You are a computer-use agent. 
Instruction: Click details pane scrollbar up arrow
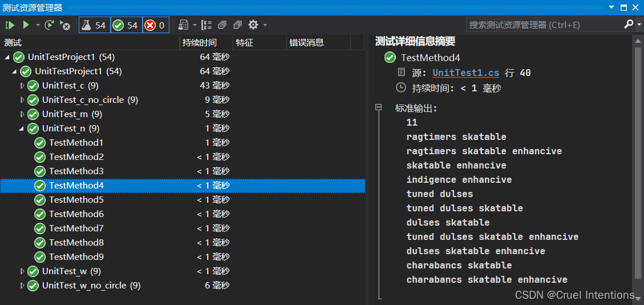tap(638, 41)
